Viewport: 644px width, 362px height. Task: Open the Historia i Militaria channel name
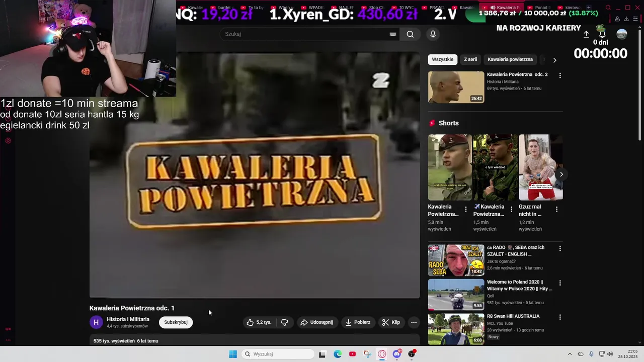[x=128, y=319]
